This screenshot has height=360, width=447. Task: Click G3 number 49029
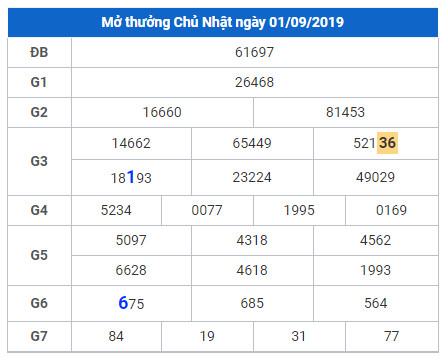375,177
